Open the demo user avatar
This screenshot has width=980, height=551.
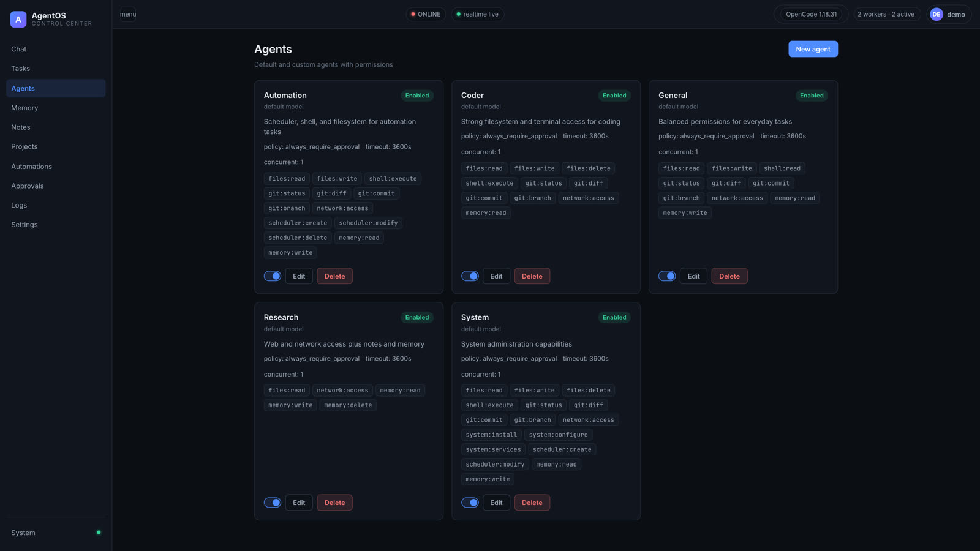click(x=936, y=14)
